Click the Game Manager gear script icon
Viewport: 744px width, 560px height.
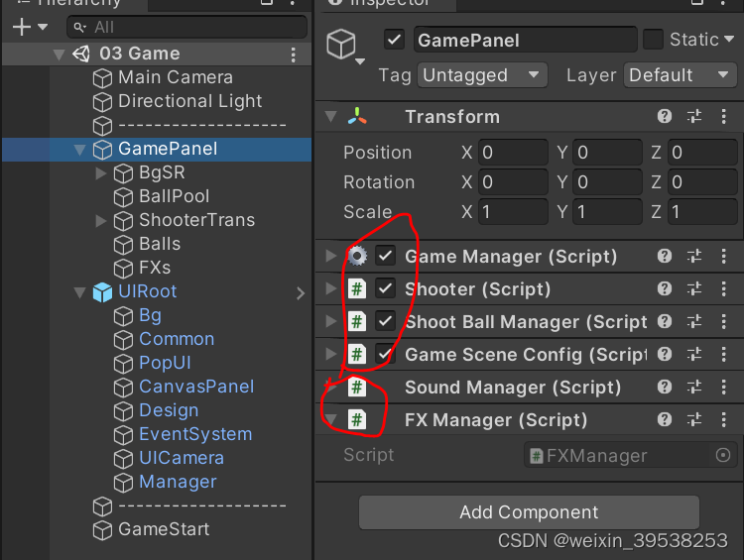[x=357, y=256]
